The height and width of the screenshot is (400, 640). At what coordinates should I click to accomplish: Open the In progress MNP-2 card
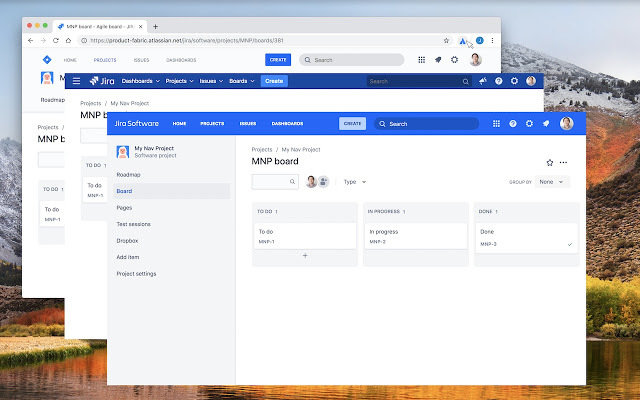pos(416,236)
